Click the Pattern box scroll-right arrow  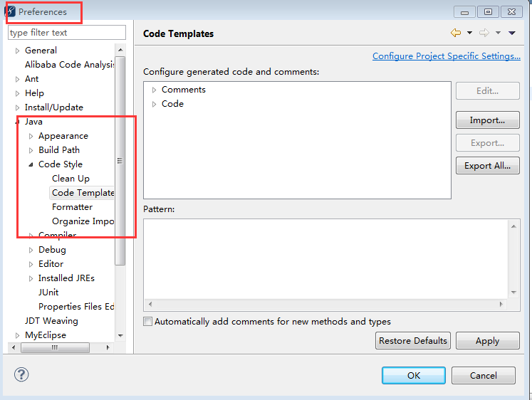pyautogui.click(x=501, y=304)
